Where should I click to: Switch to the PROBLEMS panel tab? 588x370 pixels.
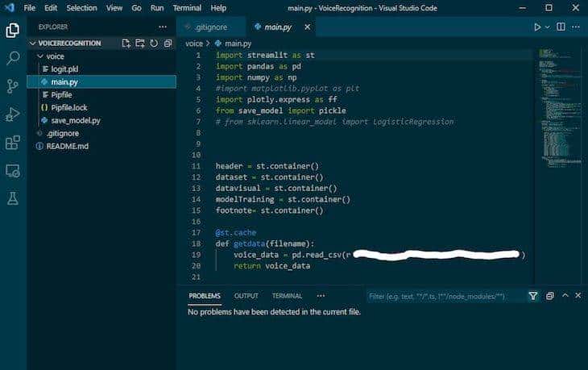[x=205, y=296]
